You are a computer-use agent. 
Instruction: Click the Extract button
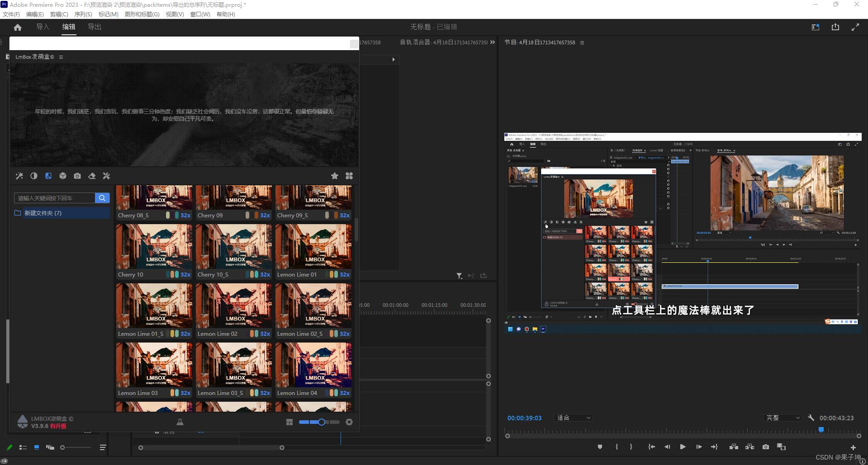coord(749,447)
